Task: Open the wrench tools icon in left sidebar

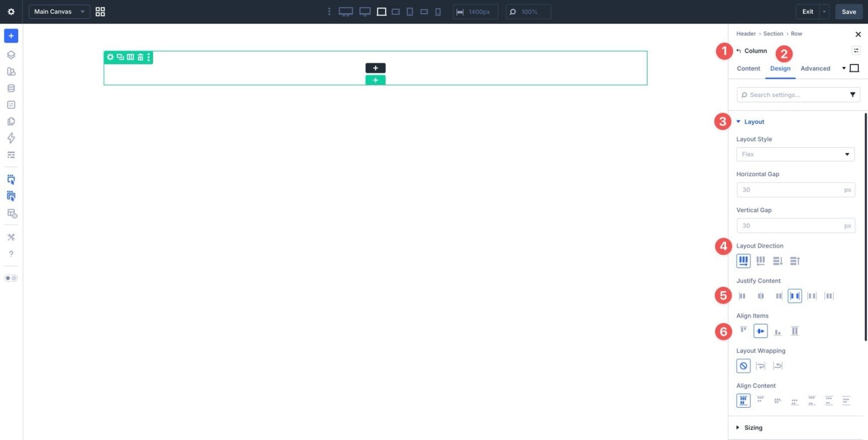Action: click(11, 237)
